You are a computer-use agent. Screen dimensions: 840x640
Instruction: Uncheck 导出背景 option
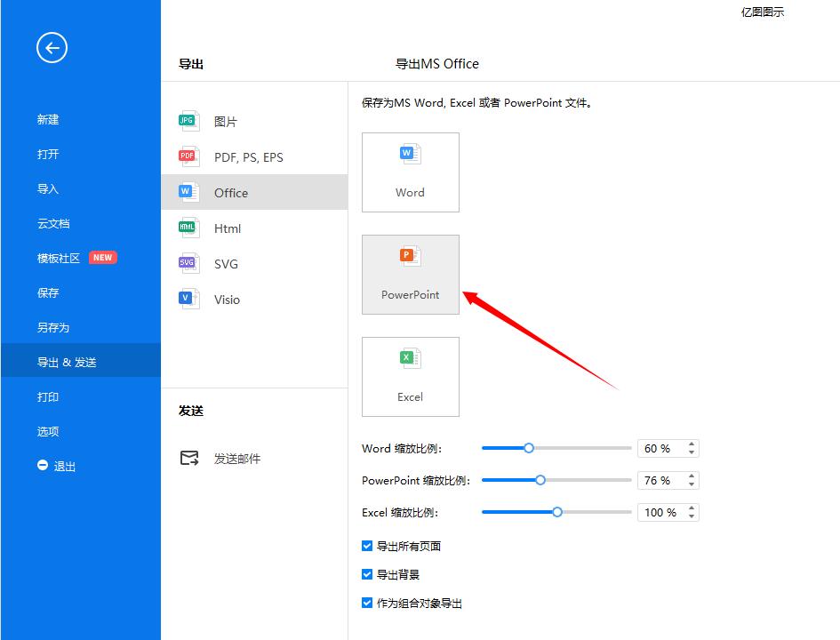pyautogui.click(x=367, y=574)
